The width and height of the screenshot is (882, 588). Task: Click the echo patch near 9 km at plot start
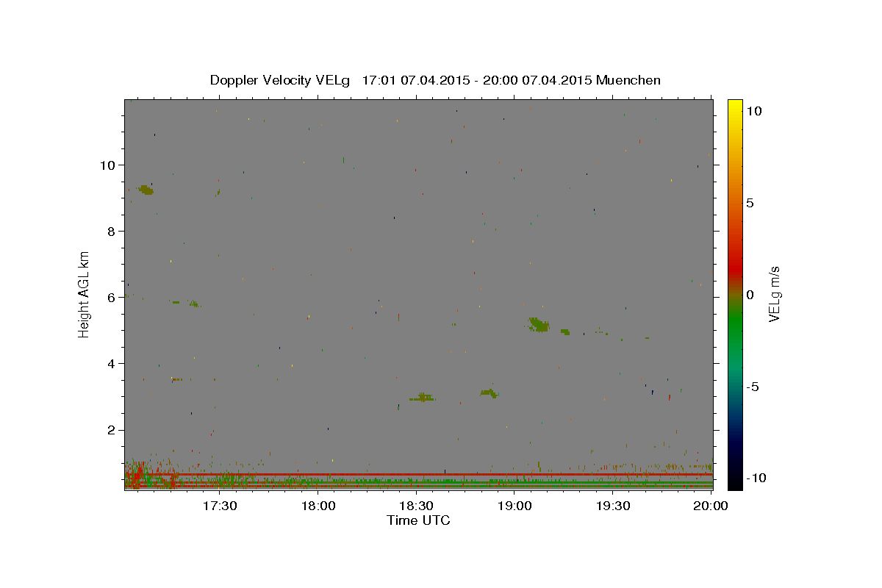(x=146, y=190)
